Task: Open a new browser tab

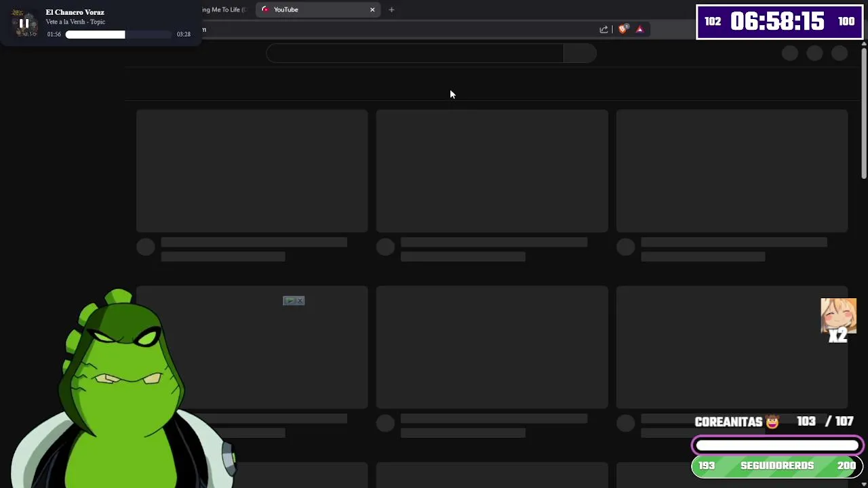Action: coord(391,9)
